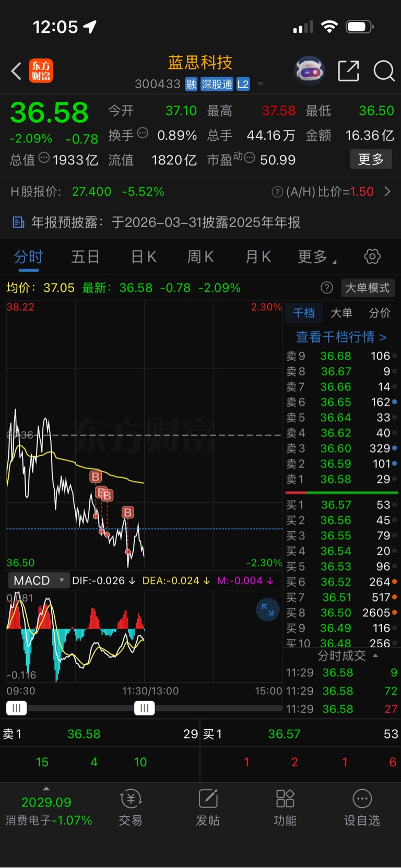Open 年报预披露 announcement text
401x868 pixels.
tap(166, 222)
